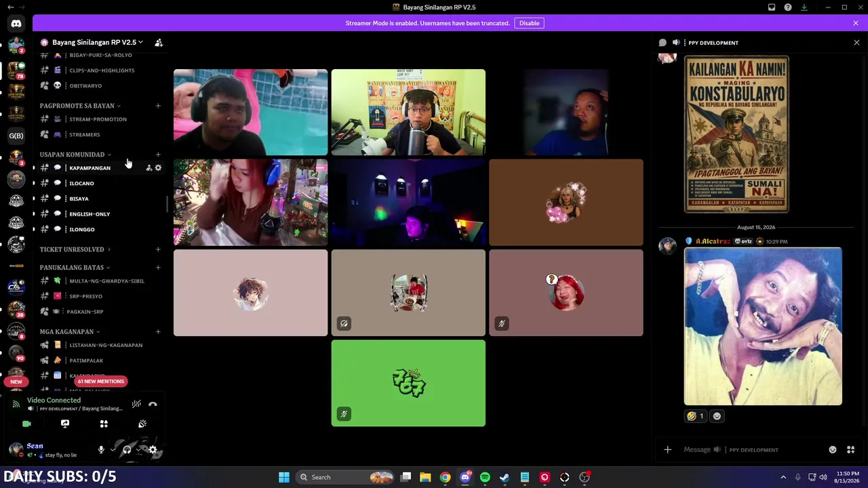Open invite people icon beside server name
The image size is (868, 488).
(x=159, y=43)
